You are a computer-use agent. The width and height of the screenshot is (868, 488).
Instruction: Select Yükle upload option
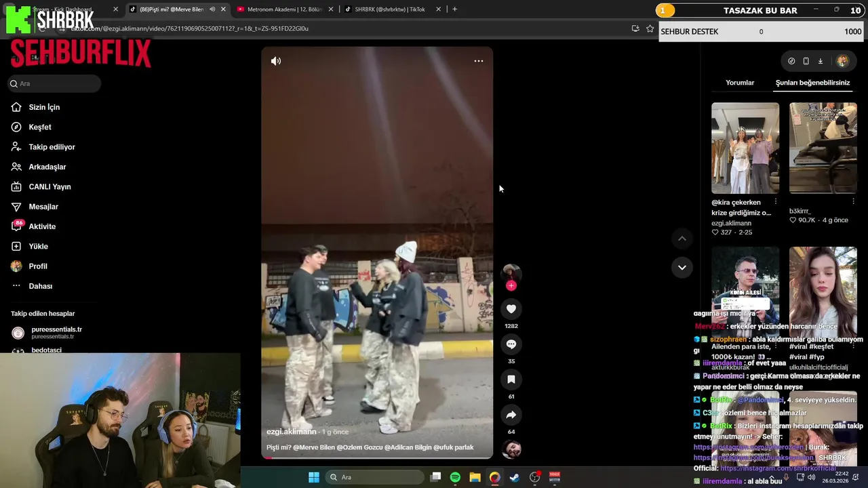(x=38, y=246)
